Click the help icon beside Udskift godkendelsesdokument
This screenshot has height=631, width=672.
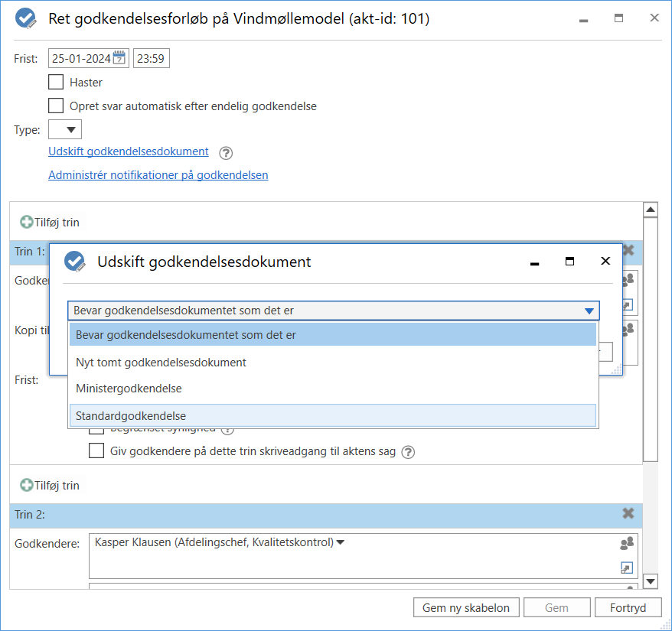click(226, 152)
